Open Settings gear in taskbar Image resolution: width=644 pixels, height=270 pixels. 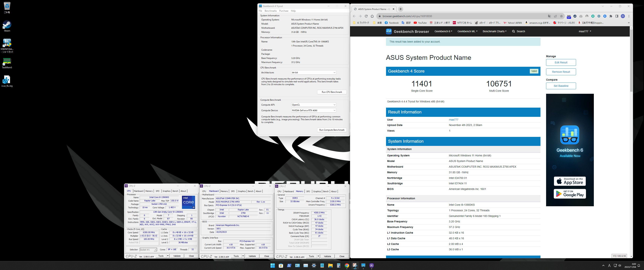314,265
